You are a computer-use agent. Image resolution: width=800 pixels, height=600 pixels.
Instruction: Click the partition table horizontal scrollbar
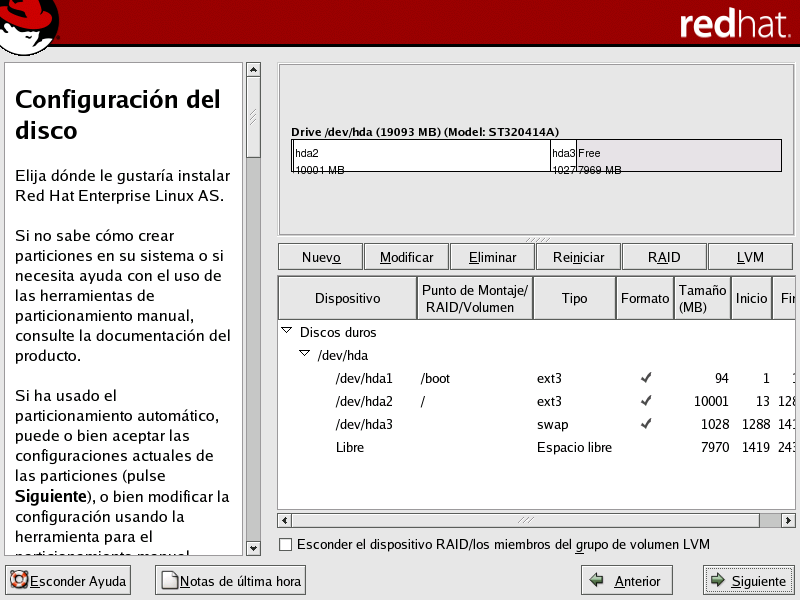[x=525, y=520]
